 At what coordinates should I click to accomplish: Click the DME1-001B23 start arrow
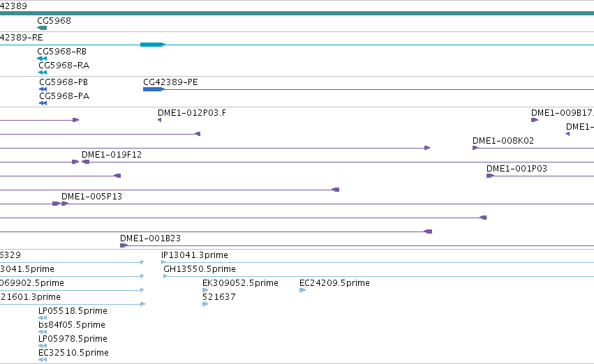pyautogui.click(x=124, y=245)
